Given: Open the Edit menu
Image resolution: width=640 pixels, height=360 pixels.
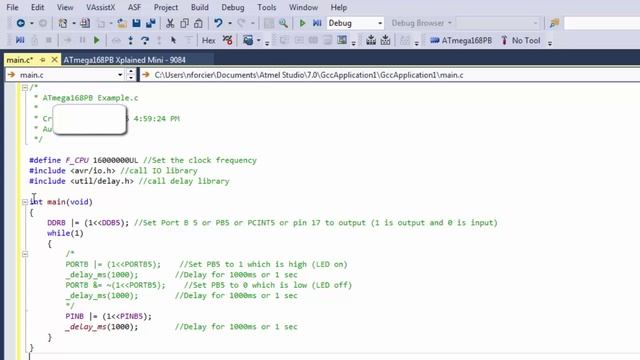Looking at the screenshot, I should click(x=38, y=7).
